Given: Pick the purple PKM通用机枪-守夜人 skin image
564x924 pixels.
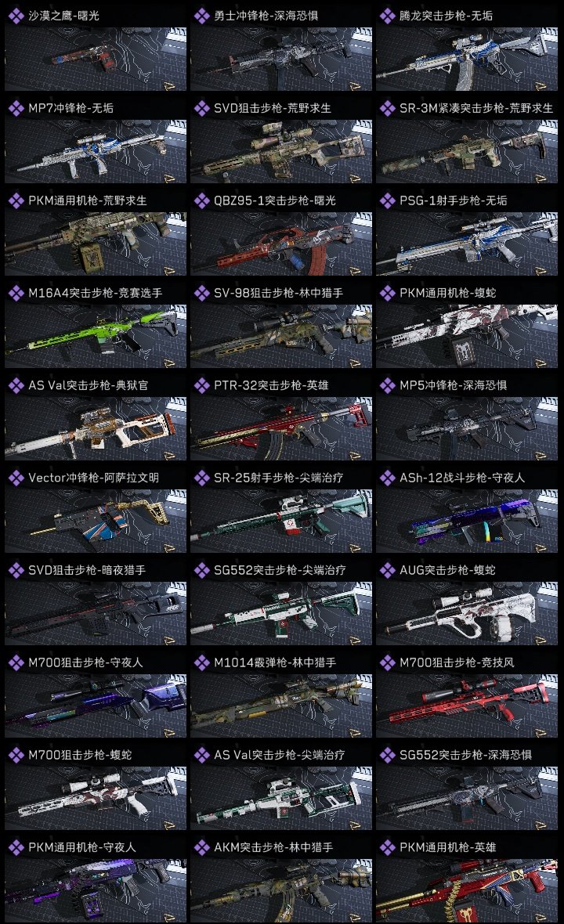Looking at the screenshot, I should (x=96, y=890).
